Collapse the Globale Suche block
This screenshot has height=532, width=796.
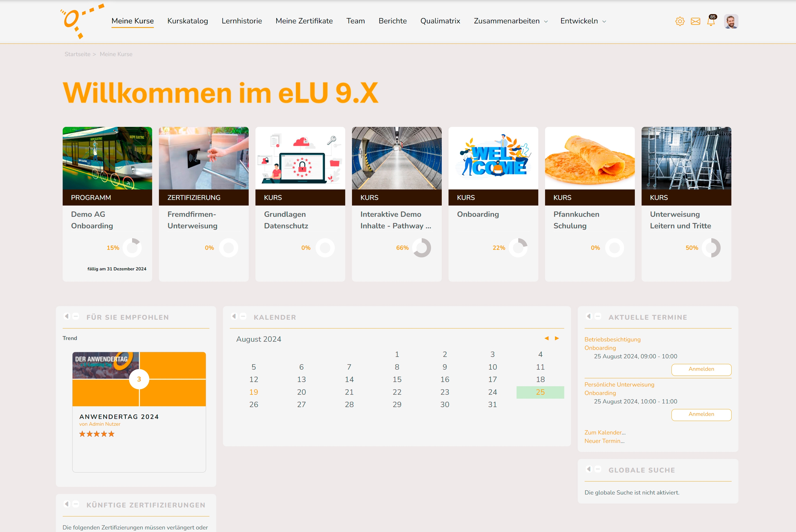[598, 469]
